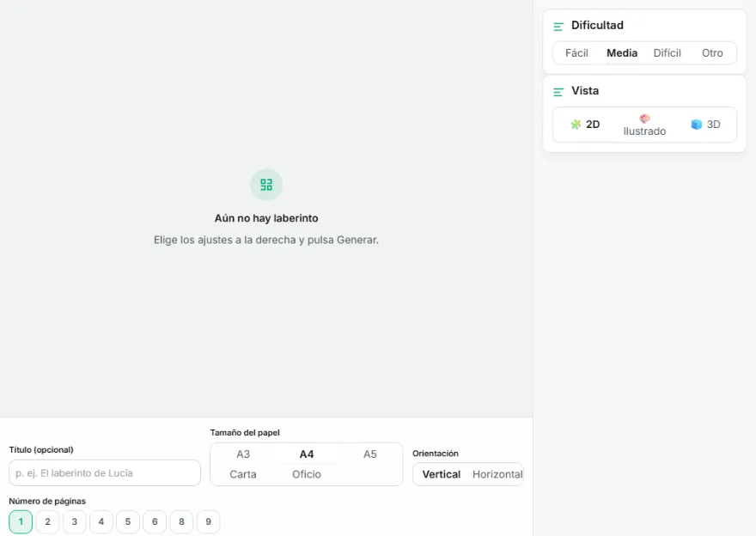Click the blue cube 3D icon
756x536 pixels.
696,125
